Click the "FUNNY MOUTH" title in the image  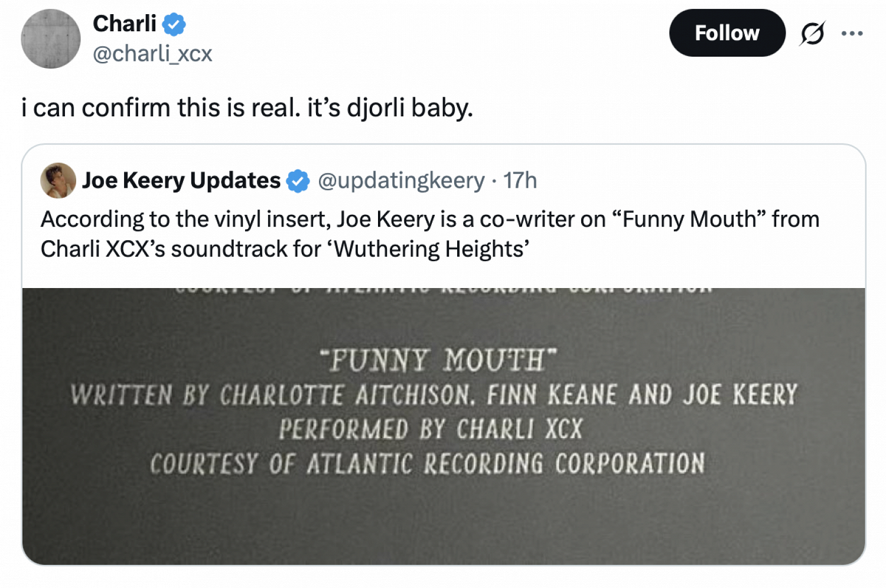click(x=438, y=360)
